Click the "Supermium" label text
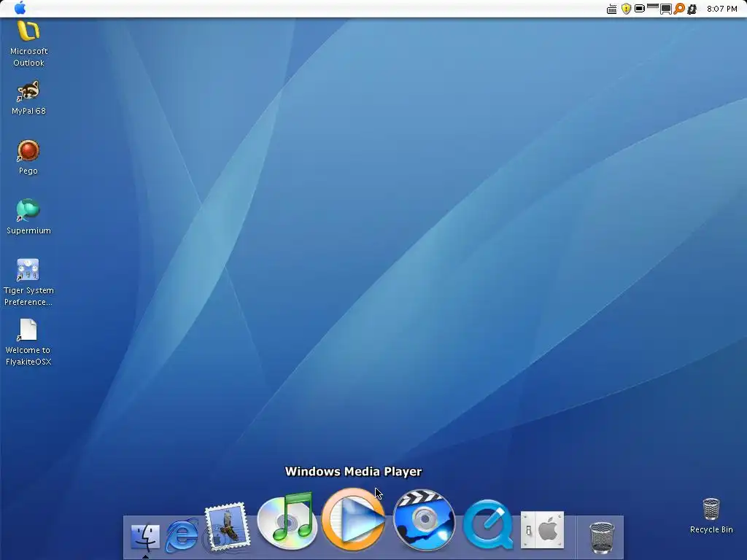 point(28,230)
